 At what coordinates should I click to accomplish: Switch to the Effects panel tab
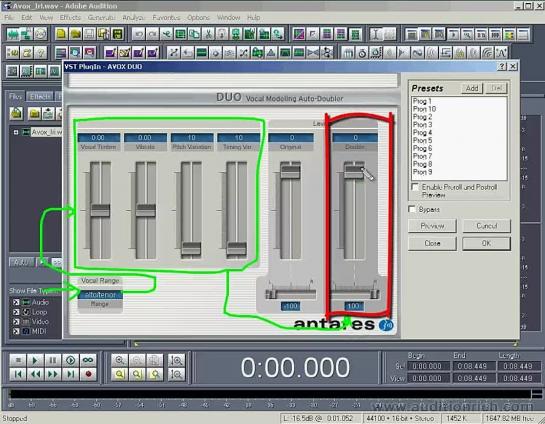tap(40, 96)
